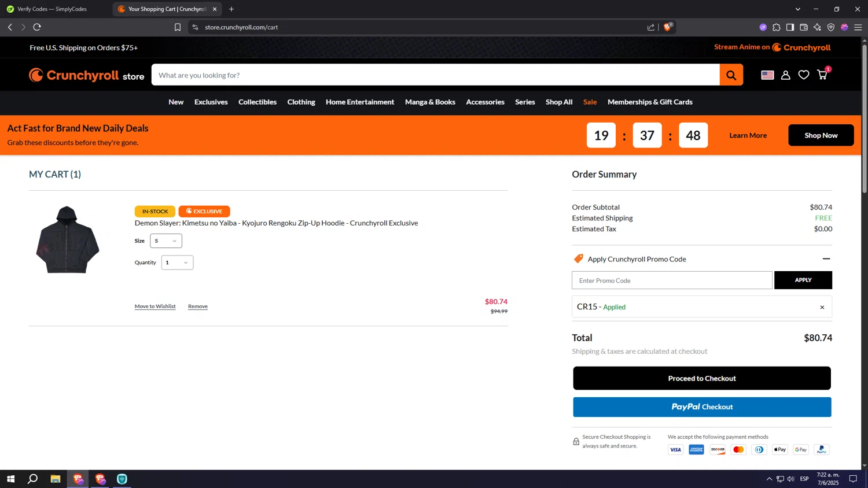Open the Clothing menu
The height and width of the screenshot is (488, 868).
coord(301,102)
